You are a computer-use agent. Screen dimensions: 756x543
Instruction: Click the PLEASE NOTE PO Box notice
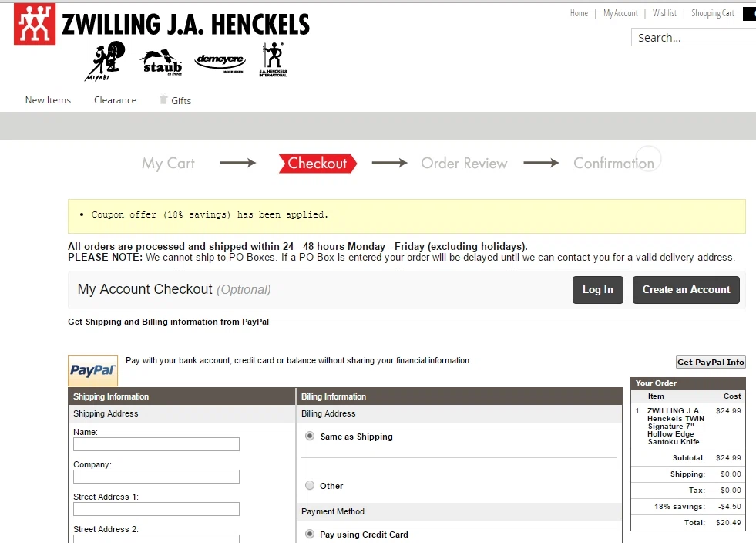(x=402, y=258)
